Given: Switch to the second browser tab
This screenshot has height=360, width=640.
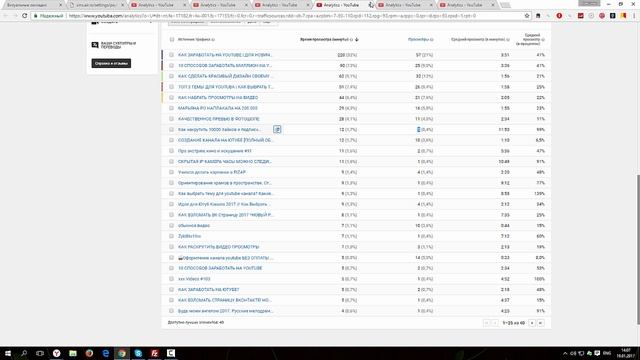Looking at the screenshot, I should pos(96,5).
